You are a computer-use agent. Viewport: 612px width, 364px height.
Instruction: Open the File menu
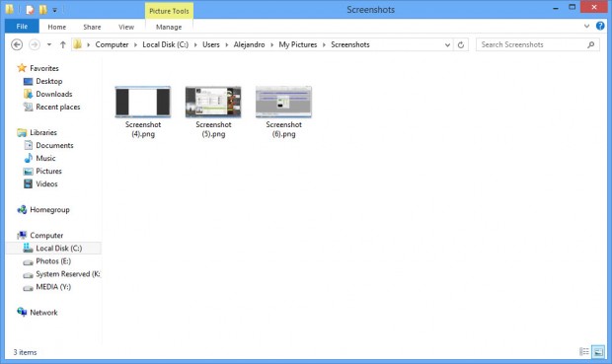coord(22,26)
